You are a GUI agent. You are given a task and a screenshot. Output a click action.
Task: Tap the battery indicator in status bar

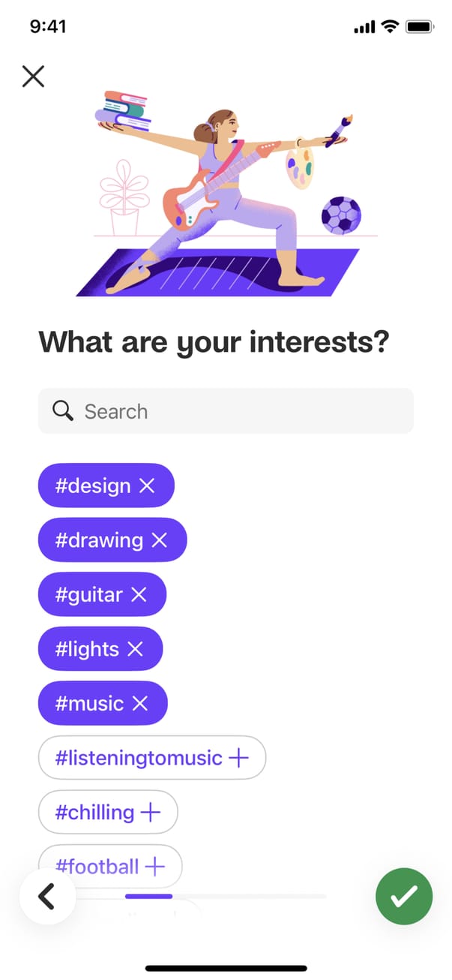pos(420,26)
